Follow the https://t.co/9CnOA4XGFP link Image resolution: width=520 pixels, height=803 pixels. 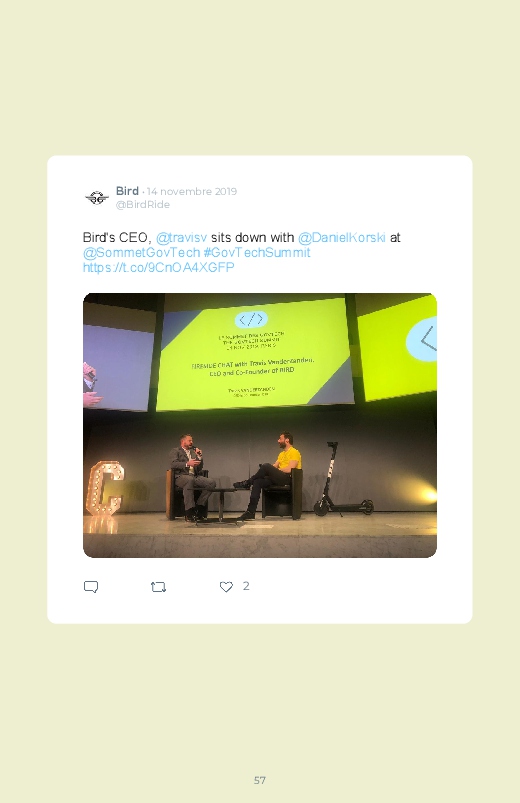[x=158, y=267]
